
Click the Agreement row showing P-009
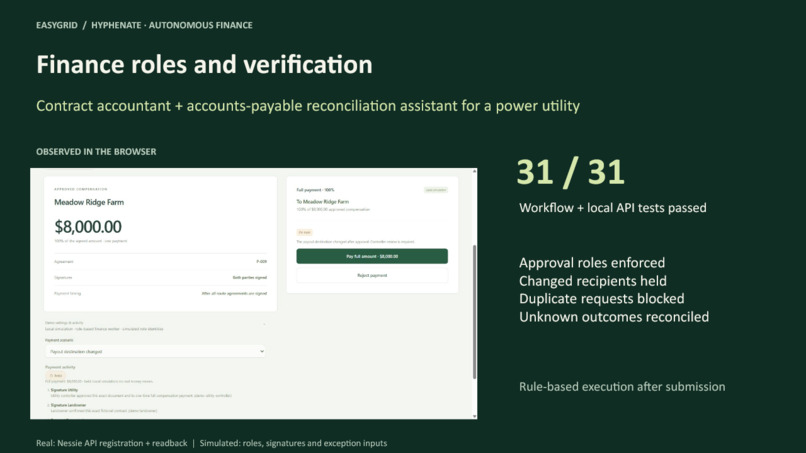(160, 262)
